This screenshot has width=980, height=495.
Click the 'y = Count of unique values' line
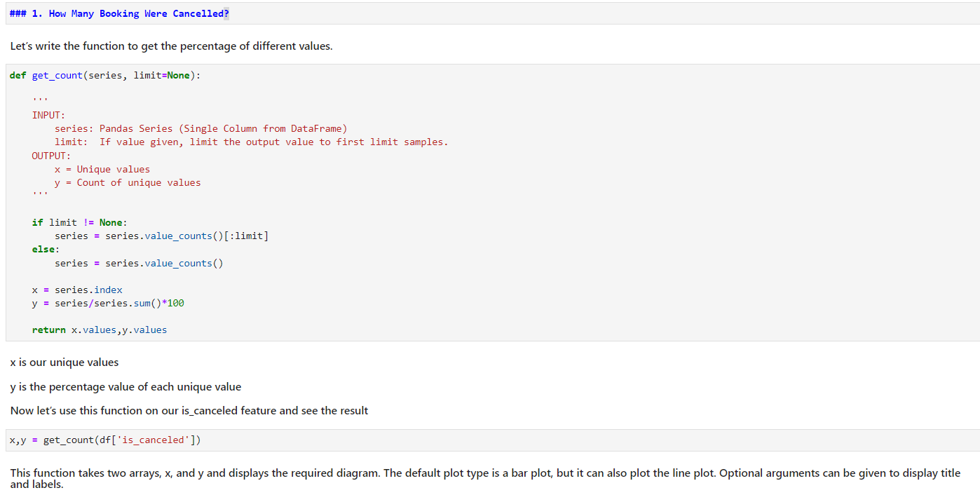point(128,182)
